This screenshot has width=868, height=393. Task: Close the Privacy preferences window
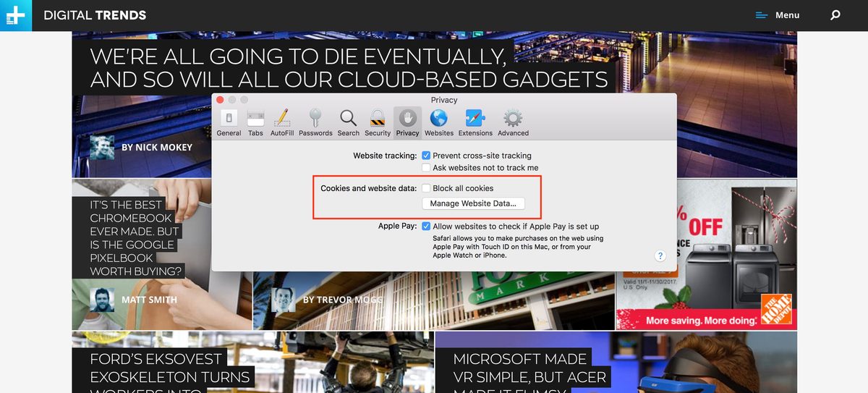(x=221, y=99)
